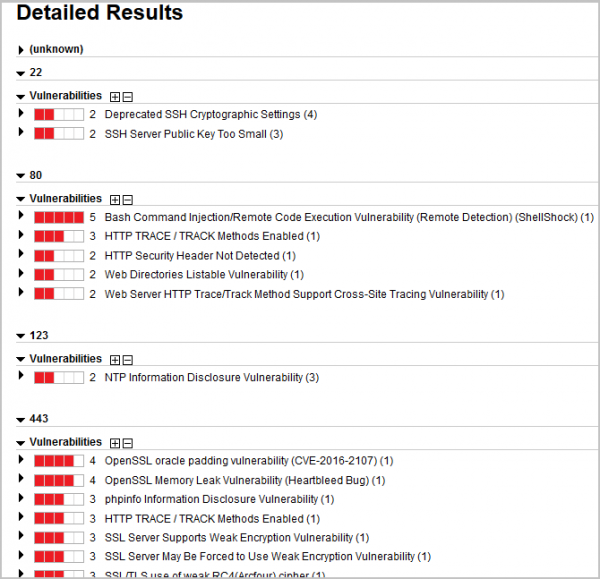Screen dimensions: 600x579
Task: Click the plus icon in port 22 Vulnerabilities
Action: pos(115,97)
